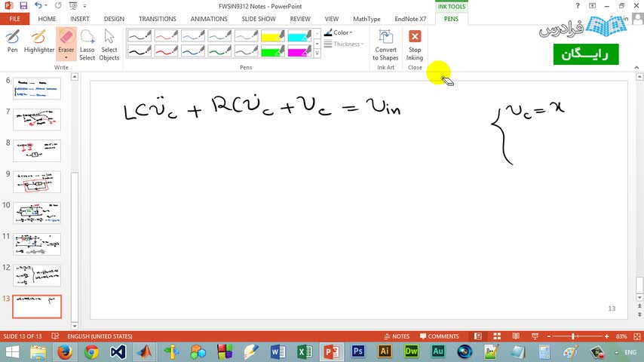Viewport: 644px width, 362px height.
Task: Open Windows Start menu
Action: click(x=11, y=352)
